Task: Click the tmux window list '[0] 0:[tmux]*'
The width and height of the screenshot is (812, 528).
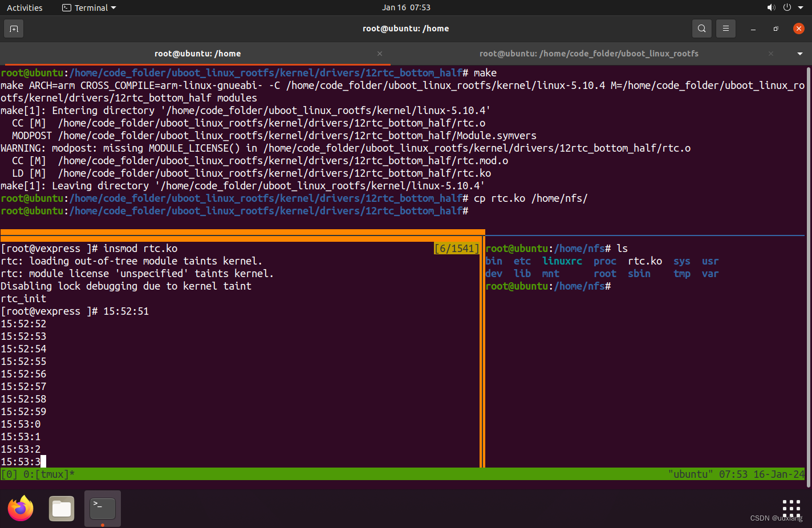Action: (38, 474)
